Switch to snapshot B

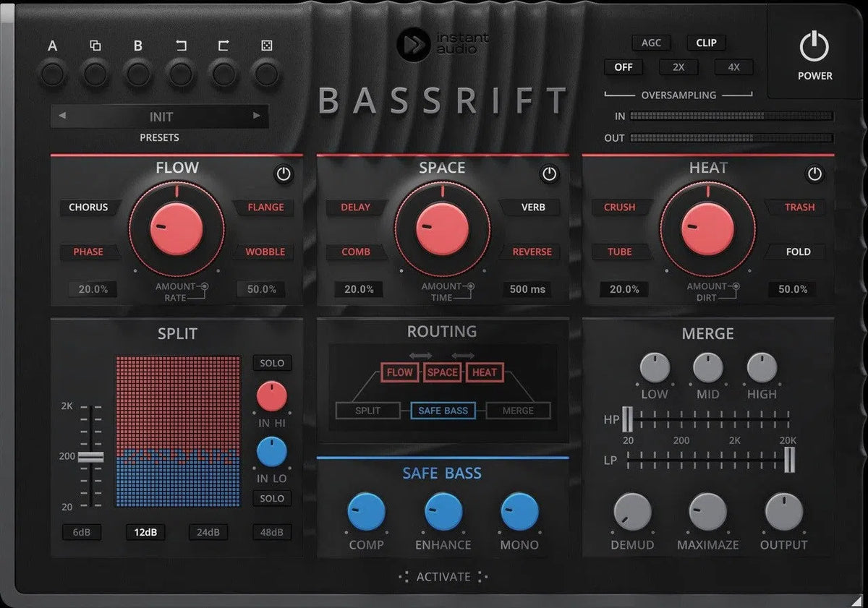138,72
